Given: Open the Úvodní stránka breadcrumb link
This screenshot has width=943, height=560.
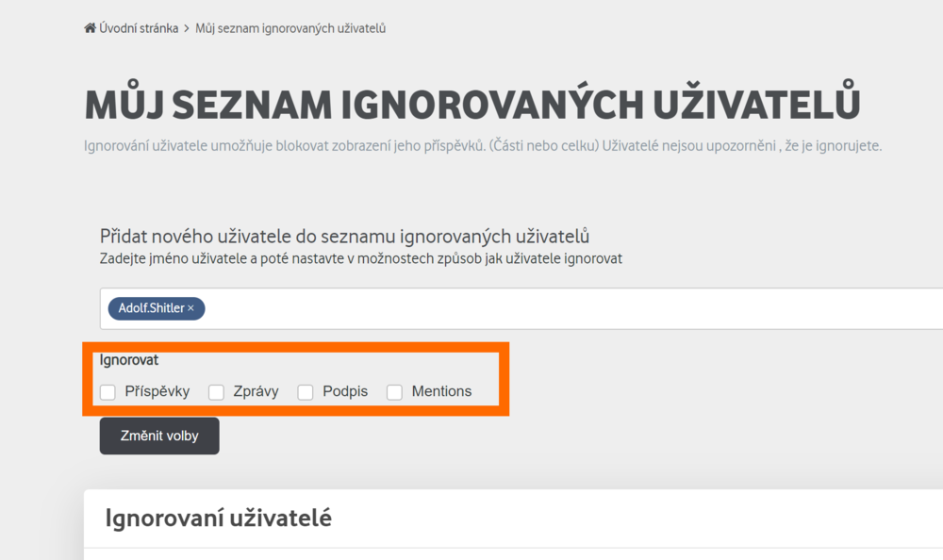Looking at the screenshot, I should (139, 28).
